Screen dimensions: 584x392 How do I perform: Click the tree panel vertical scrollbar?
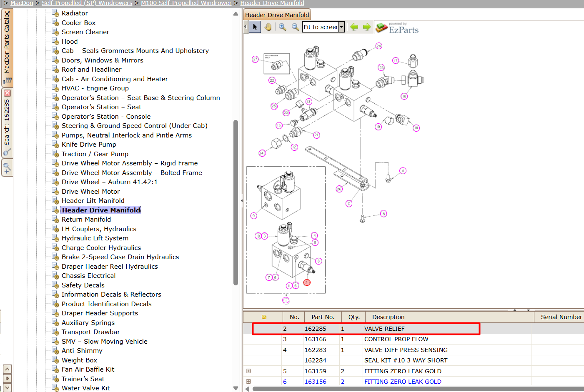tap(236, 202)
